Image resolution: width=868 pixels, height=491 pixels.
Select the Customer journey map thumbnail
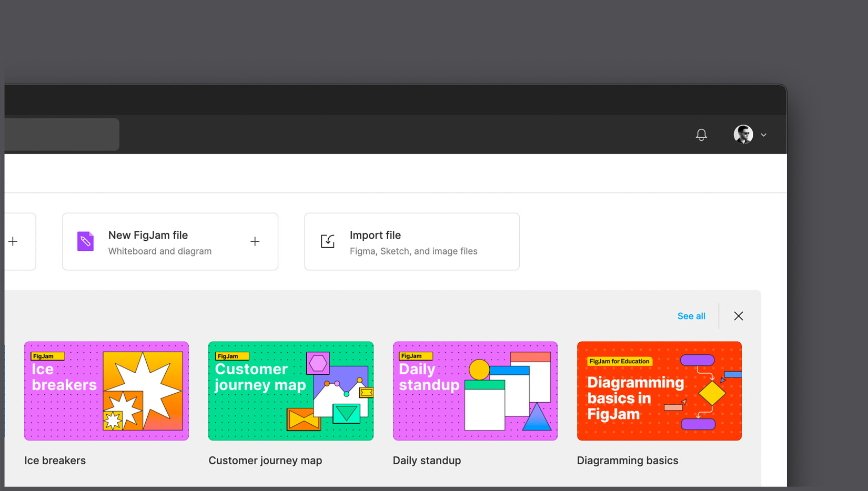291,391
